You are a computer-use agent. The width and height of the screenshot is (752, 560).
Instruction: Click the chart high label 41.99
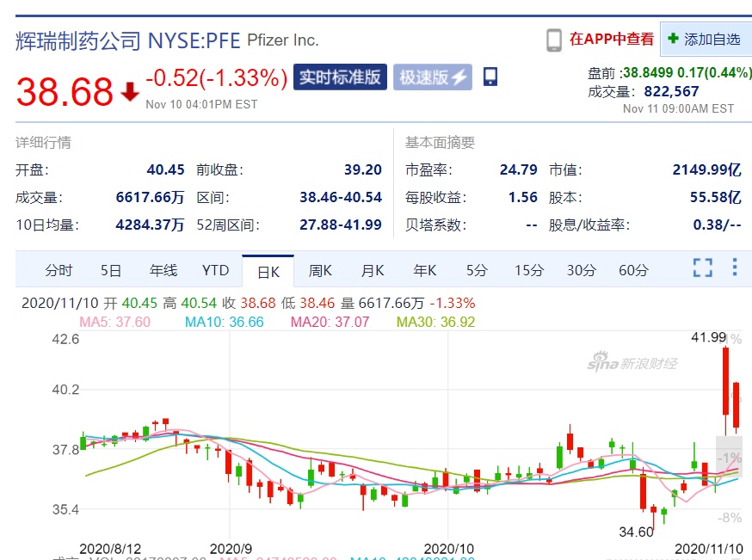(x=708, y=337)
